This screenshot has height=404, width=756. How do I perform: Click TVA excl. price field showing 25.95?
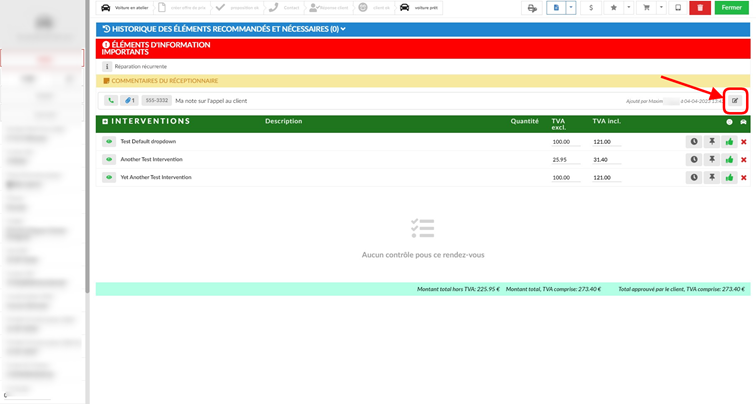point(566,160)
